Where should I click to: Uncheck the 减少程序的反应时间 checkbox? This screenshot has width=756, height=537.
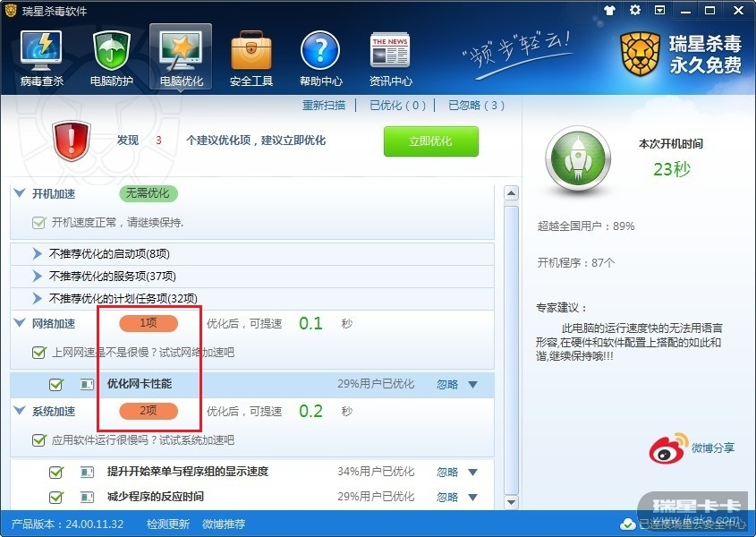coord(56,497)
